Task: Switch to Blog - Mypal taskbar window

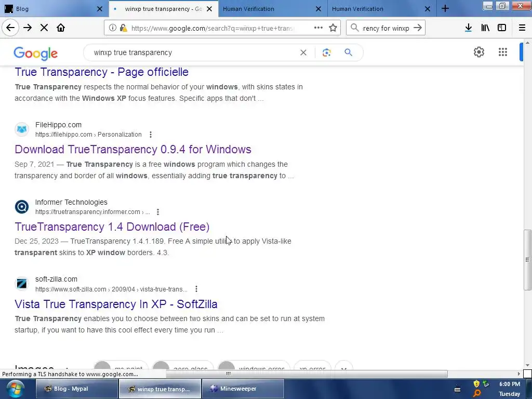Action: [x=76, y=389]
